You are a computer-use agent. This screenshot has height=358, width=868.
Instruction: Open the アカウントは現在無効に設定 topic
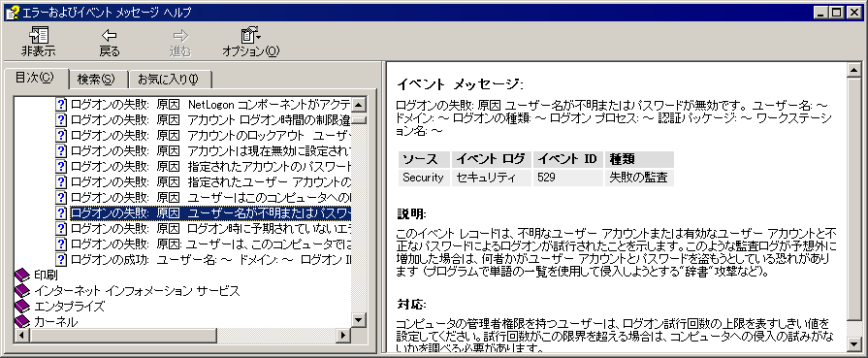click(210, 150)
